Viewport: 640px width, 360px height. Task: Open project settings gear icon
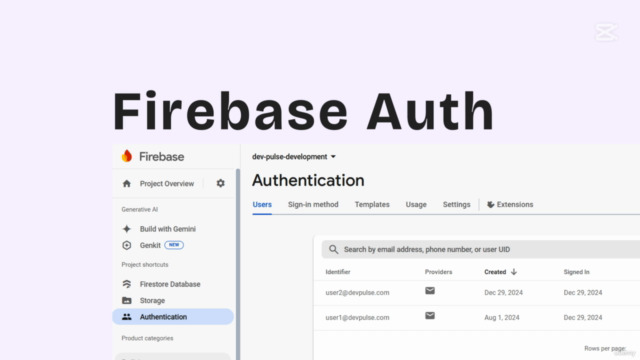[220, 183]
